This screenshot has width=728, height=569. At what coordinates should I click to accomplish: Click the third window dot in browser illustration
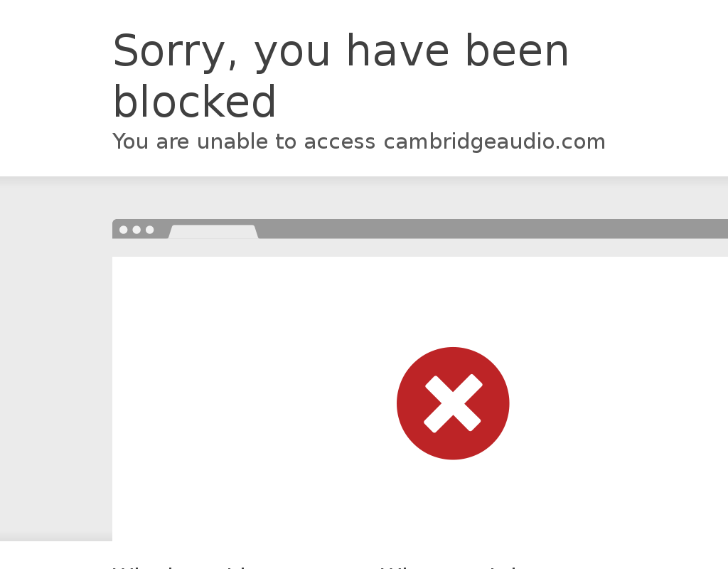[149, 230]
